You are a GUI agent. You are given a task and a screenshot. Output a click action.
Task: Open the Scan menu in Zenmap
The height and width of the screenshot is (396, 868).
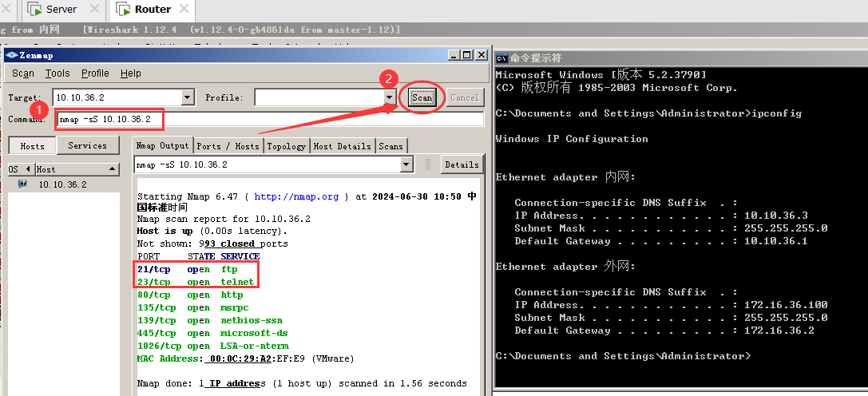(23, 73)
